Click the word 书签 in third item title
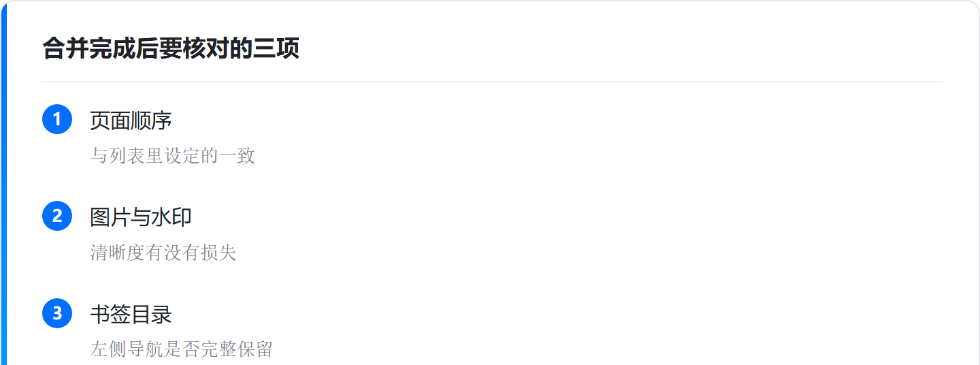The image size is (980, 365). (x=110, y=315)
